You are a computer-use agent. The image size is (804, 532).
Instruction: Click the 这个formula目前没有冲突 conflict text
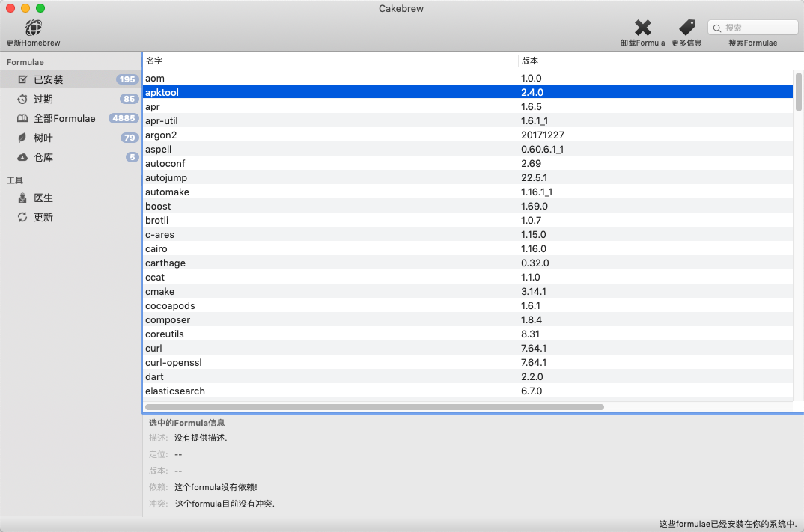(x=225, y=504)
